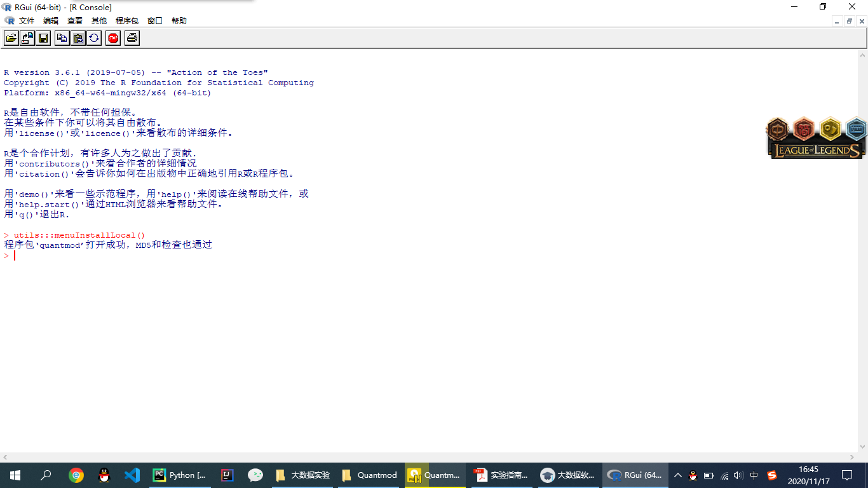This screenshot has width=868, height=488.
Task: Open the 其他 menu
Action: (x=99, y=21)
